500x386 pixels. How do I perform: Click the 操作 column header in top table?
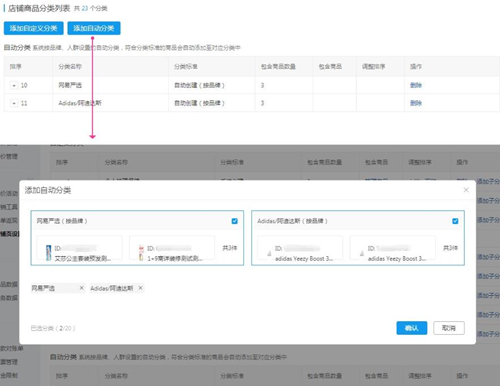click(x=416, y=67)
